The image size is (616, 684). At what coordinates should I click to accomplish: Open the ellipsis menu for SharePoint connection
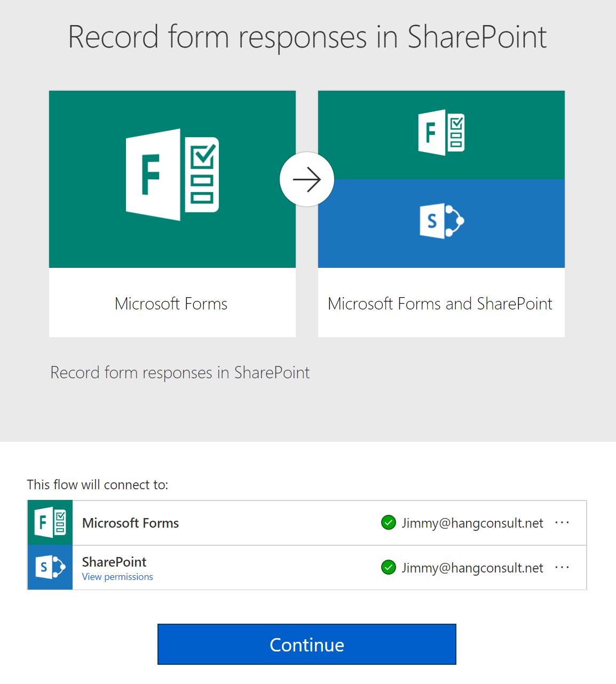562,568
